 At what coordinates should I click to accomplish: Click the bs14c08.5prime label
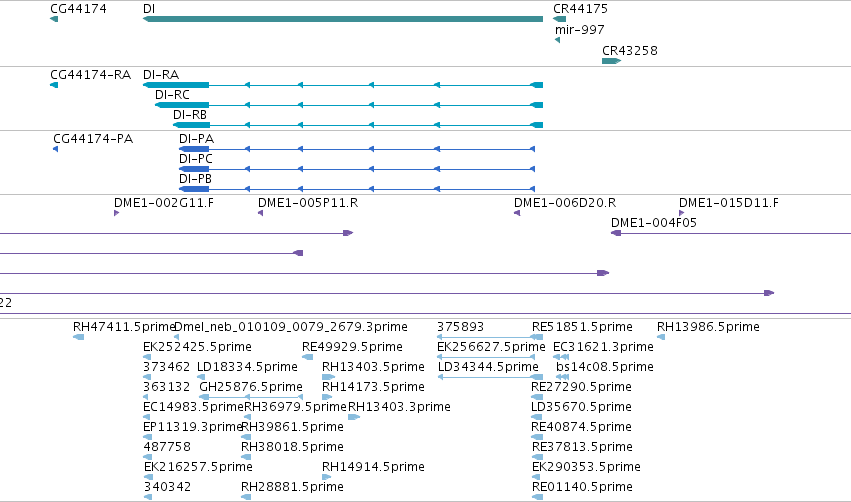pyautogui.click(x=605, y=367)
